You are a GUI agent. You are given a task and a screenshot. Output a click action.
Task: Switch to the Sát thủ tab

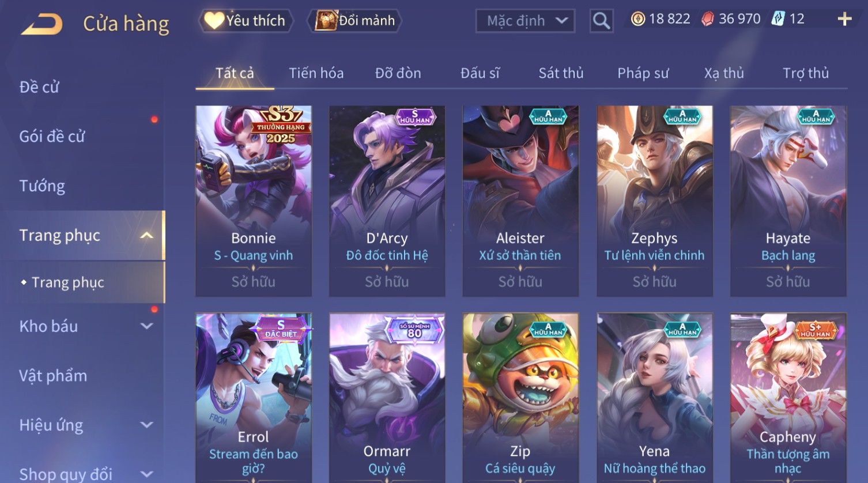pyautogui.click(x=561, y=73)
